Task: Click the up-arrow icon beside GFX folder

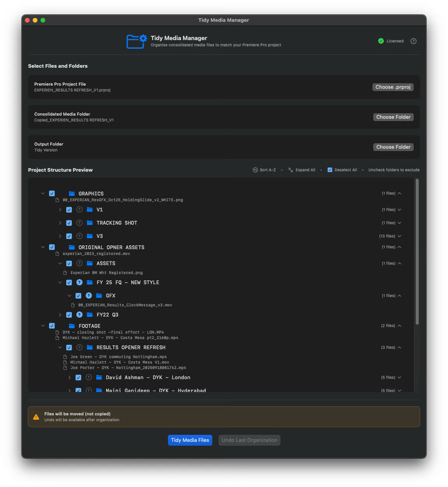Action: [x=89, y=296]
